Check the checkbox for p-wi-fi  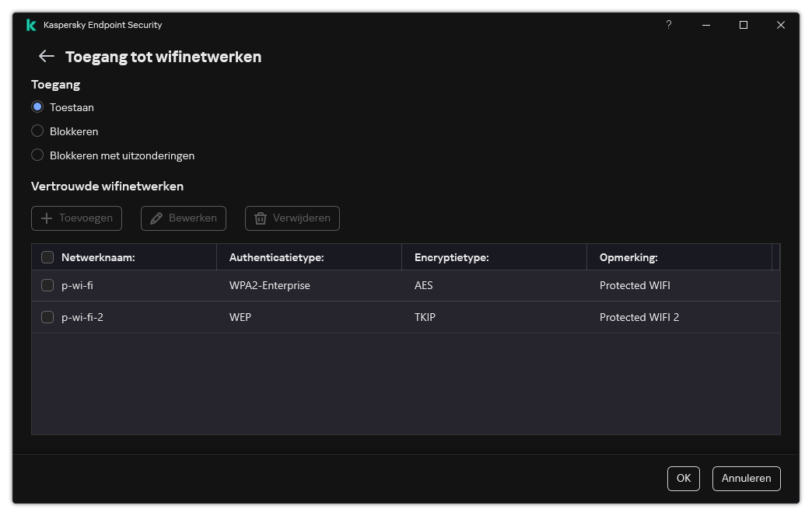tap(47, 285)
